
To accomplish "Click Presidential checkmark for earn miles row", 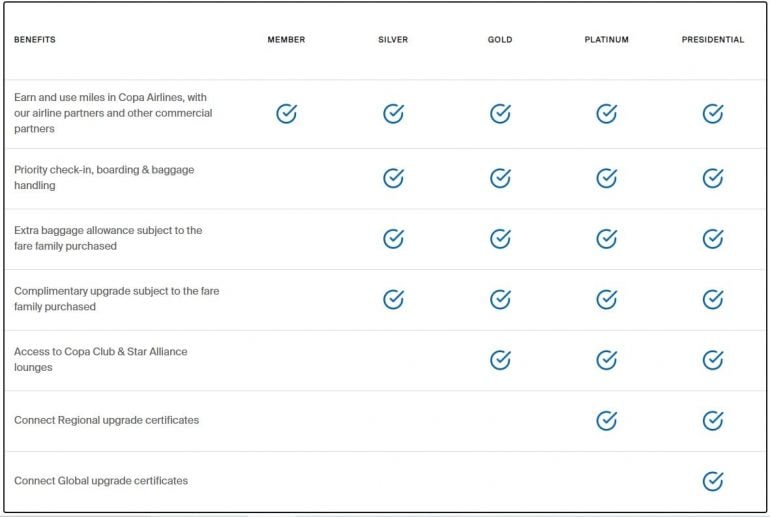I will tap(712, 114).
